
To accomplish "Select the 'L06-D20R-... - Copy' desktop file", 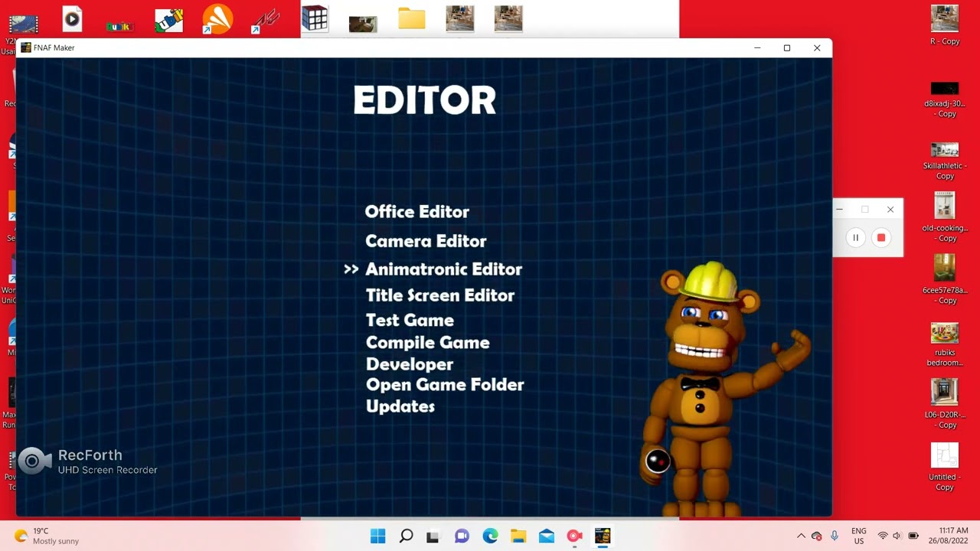I will (x=945, y=404).
